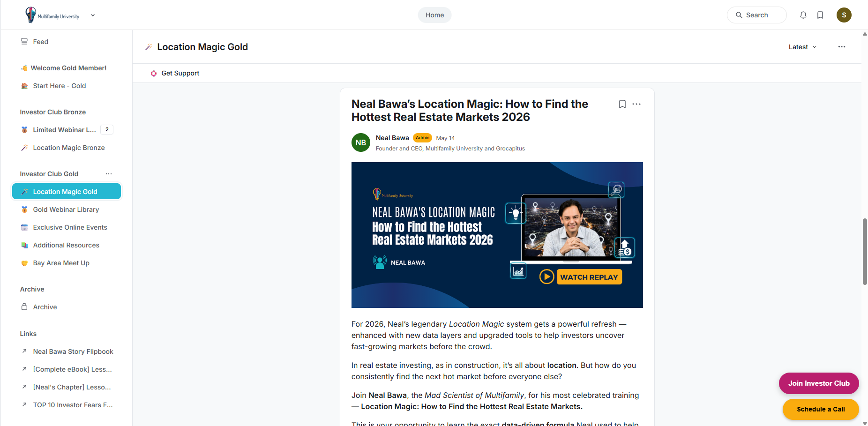The image size is (868, 426).
Task: Click the Exclusive Online Events calendar icon
Action: 24,227
